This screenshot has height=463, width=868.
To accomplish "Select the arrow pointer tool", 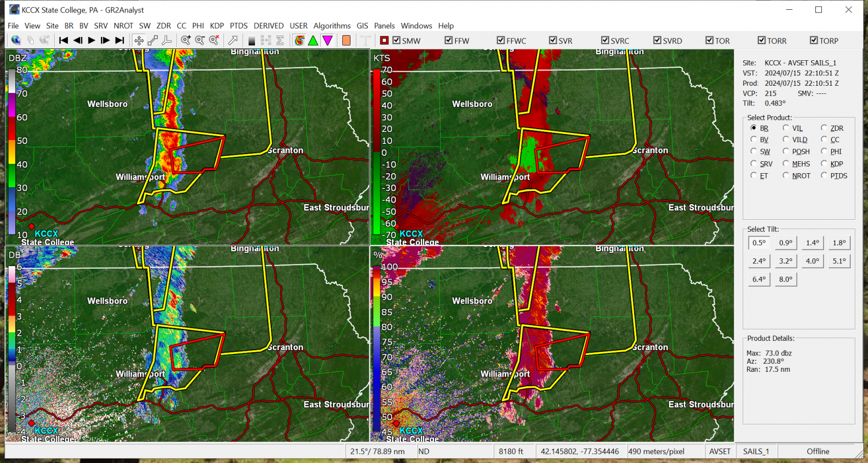I will (233, 40).
